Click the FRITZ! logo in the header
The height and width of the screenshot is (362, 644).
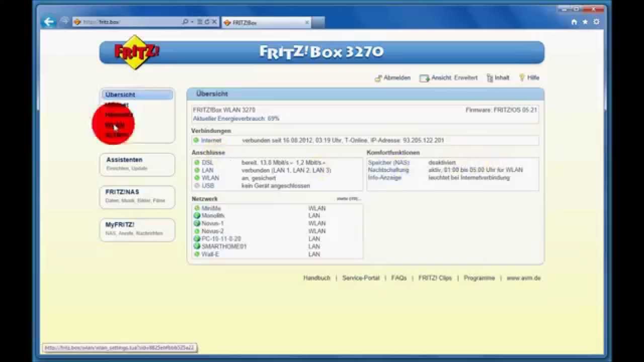pyautogui.click(x=137, y=52)
